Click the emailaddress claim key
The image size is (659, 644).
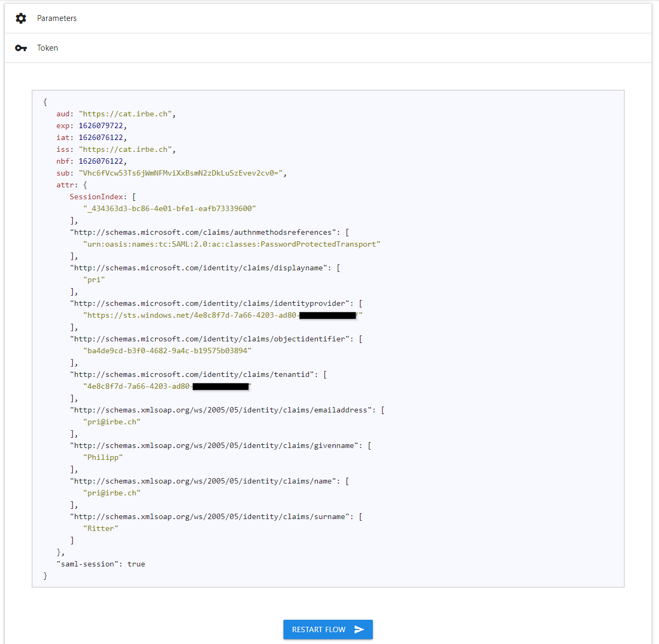point(221,410)
